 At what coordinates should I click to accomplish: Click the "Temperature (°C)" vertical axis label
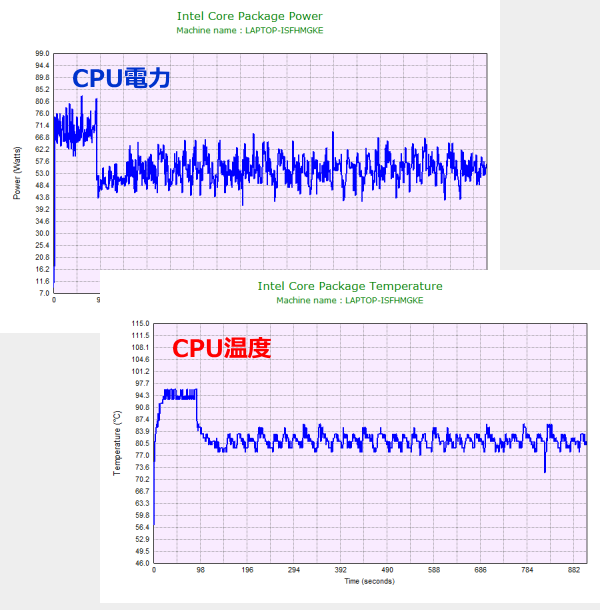pos(118,444)
